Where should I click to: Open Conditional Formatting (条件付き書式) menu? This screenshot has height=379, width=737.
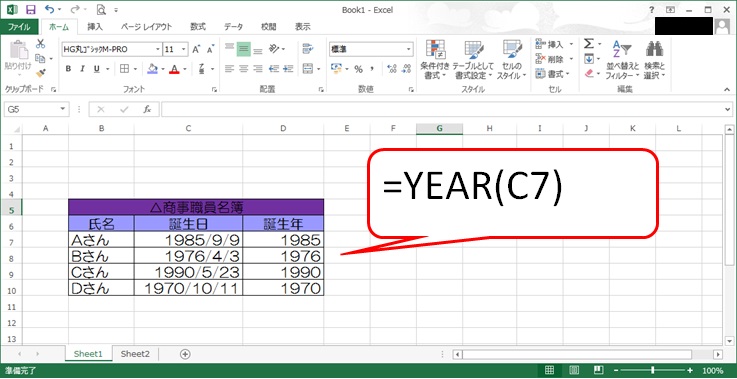point(435,60)
